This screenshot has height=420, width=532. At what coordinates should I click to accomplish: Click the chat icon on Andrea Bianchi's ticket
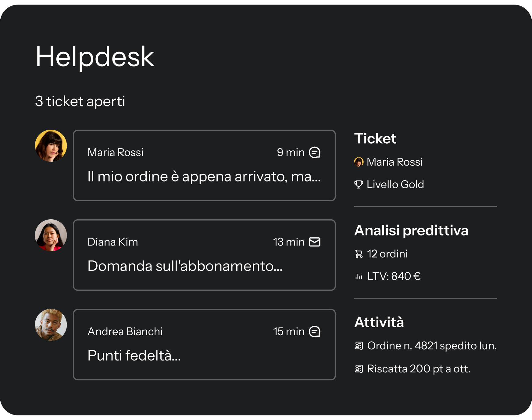314,332
